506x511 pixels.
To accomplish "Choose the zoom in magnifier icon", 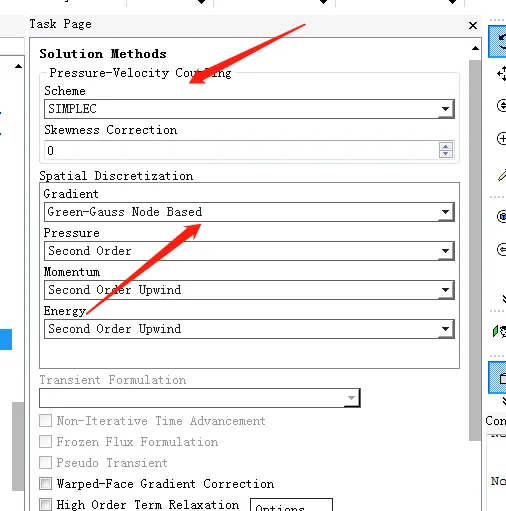I will pyautogui.click(x=502, y=138).
